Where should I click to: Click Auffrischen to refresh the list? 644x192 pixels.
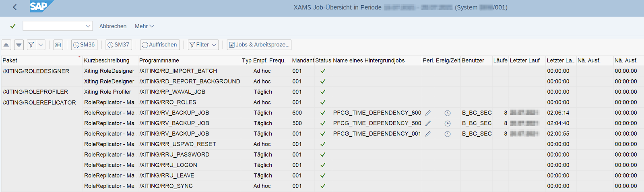pos(160,45)
